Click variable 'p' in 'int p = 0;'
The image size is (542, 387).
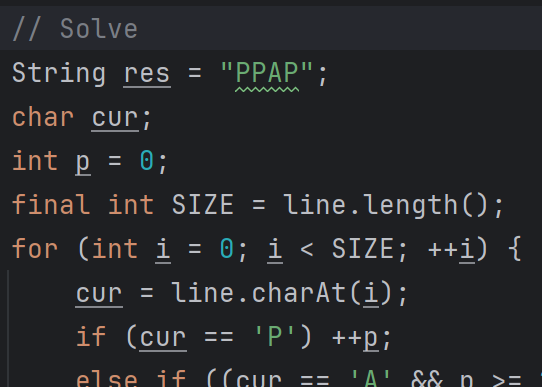coord(83,162)
